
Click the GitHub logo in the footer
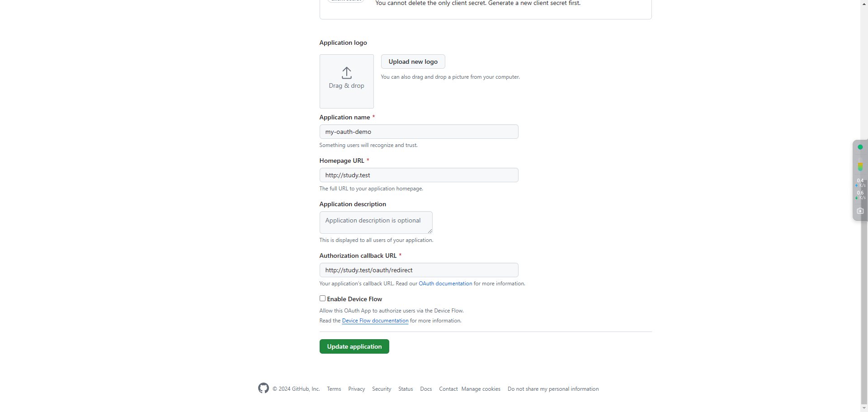click(x=263, y=388)
